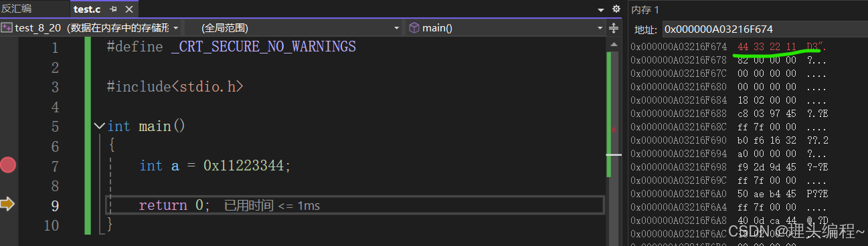Viewport: 868px width, 246px height.
Task: Select the 内存 1 panel title
Action: pos(646,9)
